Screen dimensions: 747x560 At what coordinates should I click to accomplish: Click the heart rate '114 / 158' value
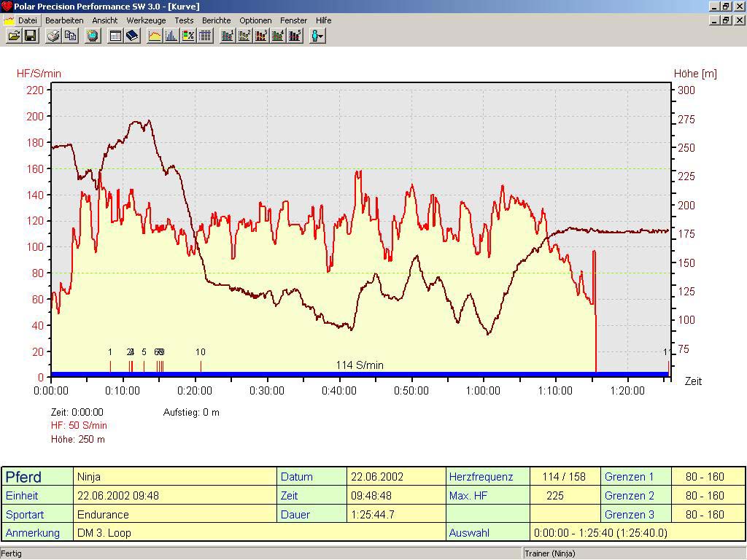click(x=564, y=477)
